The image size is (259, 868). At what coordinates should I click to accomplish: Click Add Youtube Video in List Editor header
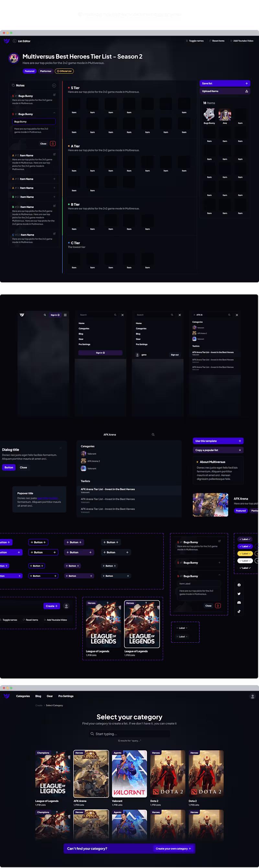coord(242,41)
